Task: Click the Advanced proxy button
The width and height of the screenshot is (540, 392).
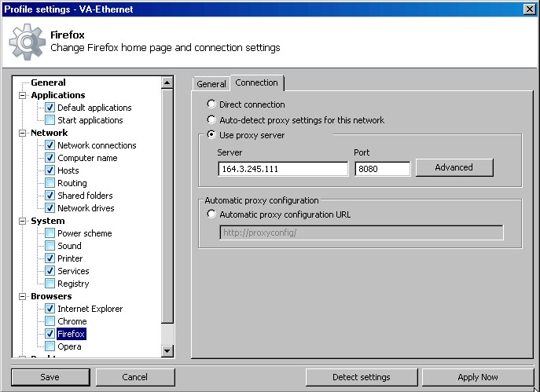Action: pos(454,167)
